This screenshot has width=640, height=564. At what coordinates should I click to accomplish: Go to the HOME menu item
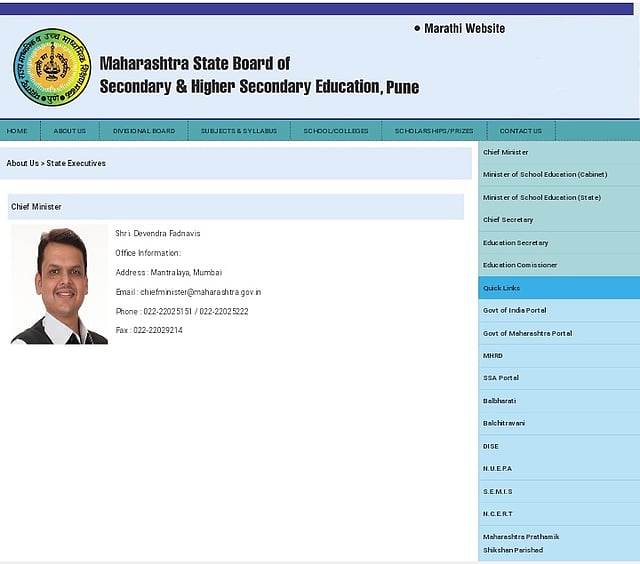pyautogui.click(x=17, y=131)
